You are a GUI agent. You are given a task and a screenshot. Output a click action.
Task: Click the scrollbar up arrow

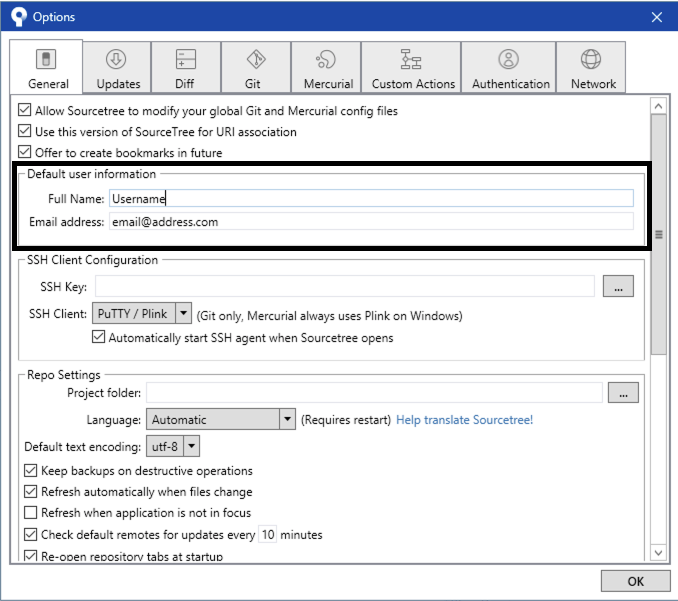[659, 106]
